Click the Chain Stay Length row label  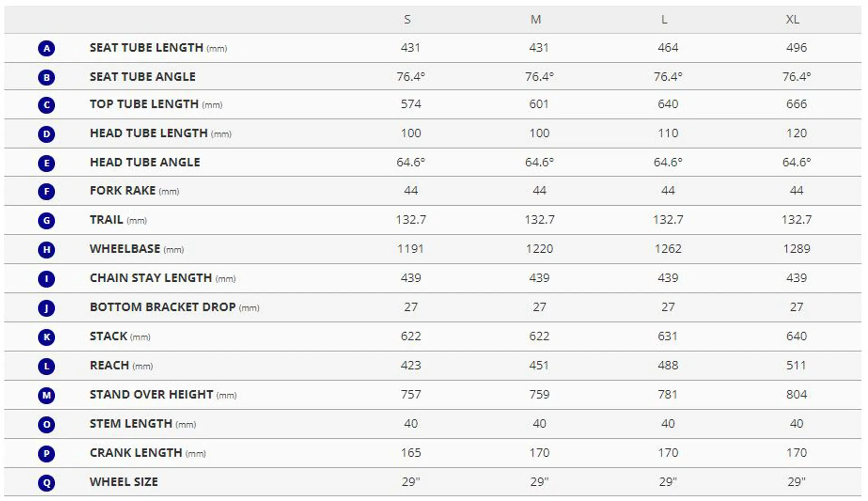[x=163, y=278]
